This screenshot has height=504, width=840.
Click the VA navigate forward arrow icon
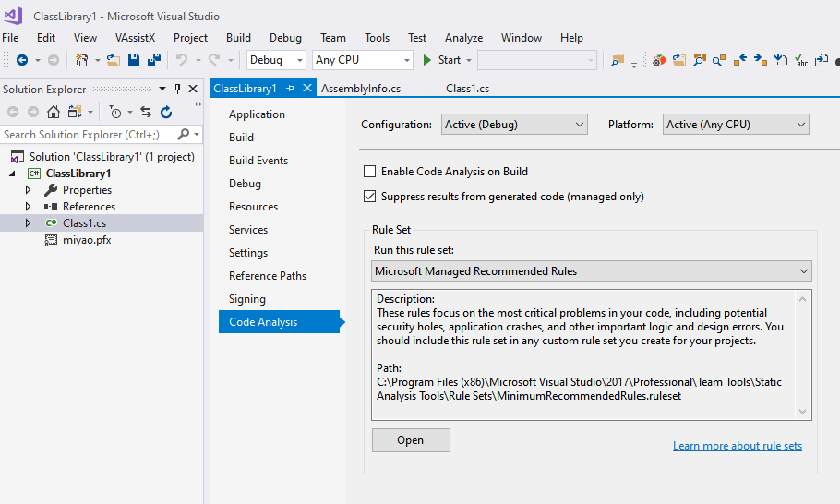pyautogui.click(x=761, y=60)
